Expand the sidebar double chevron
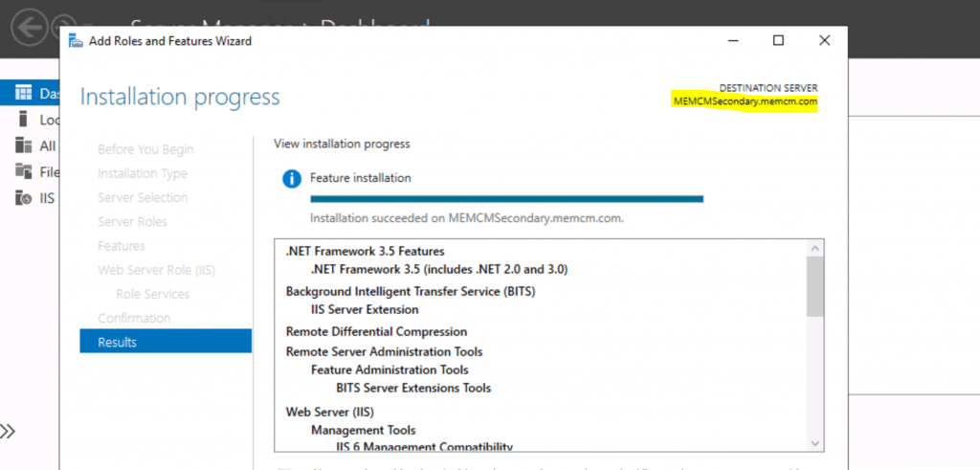980x470 pixels. click(x=8, y=432)
